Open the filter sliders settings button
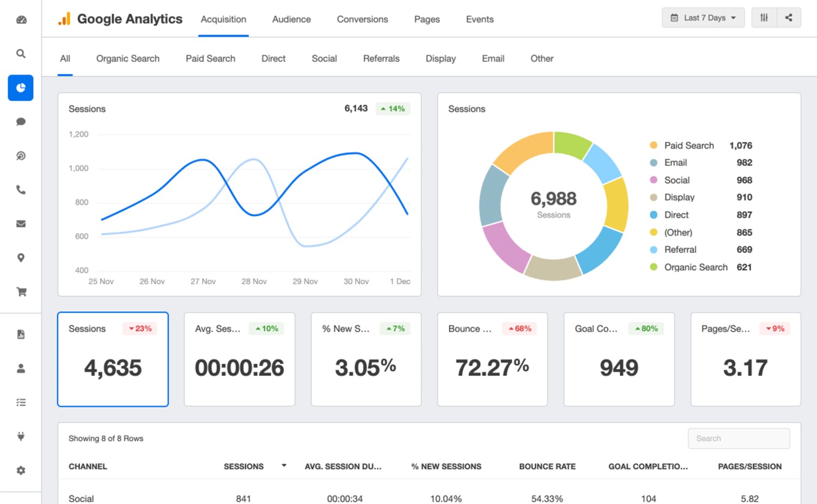The width and height of the screenshot is (817, 504). pos(764,17)
